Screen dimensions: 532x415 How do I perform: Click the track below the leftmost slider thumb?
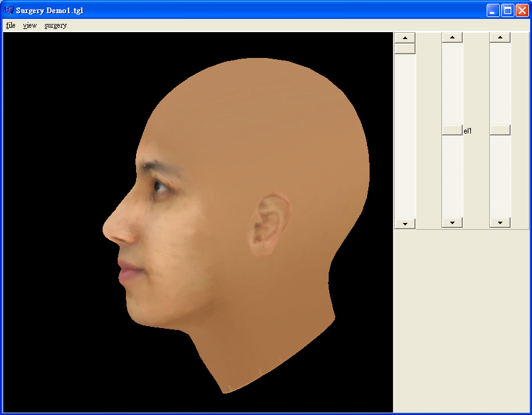(x=405, y=139)
